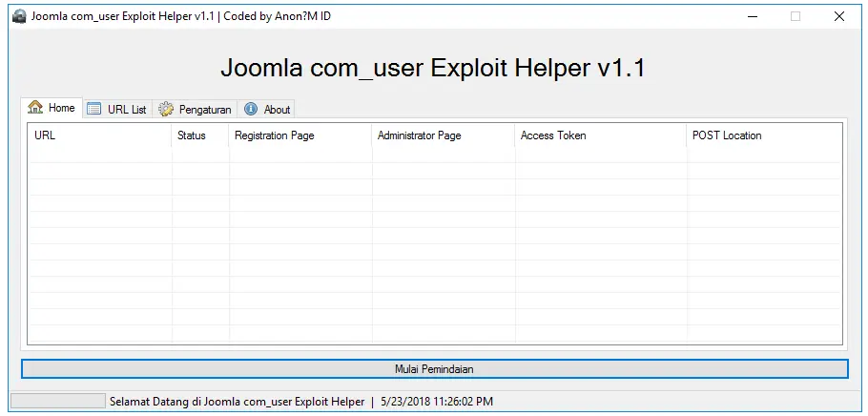Click the application icon in title bar
Image resolution: width=868 pixels, height=416 pixels.
pos(19,16)
